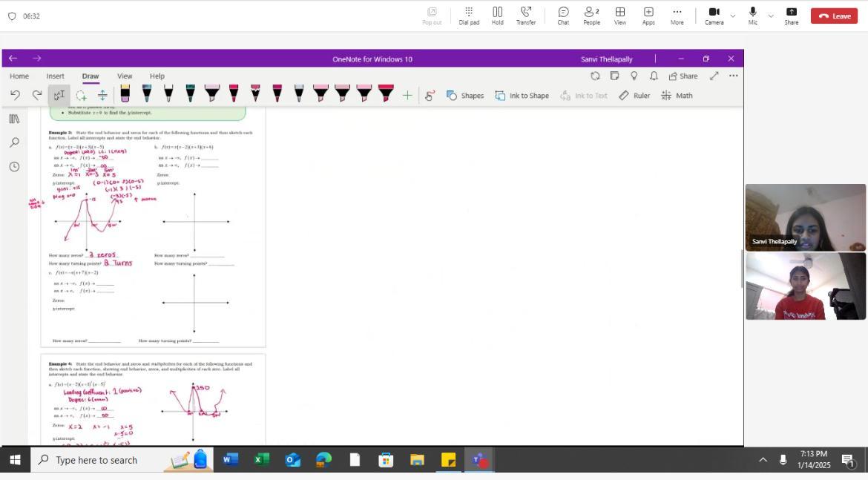
Task: Open the meeting Chat panel
Action: click(563, 16)
